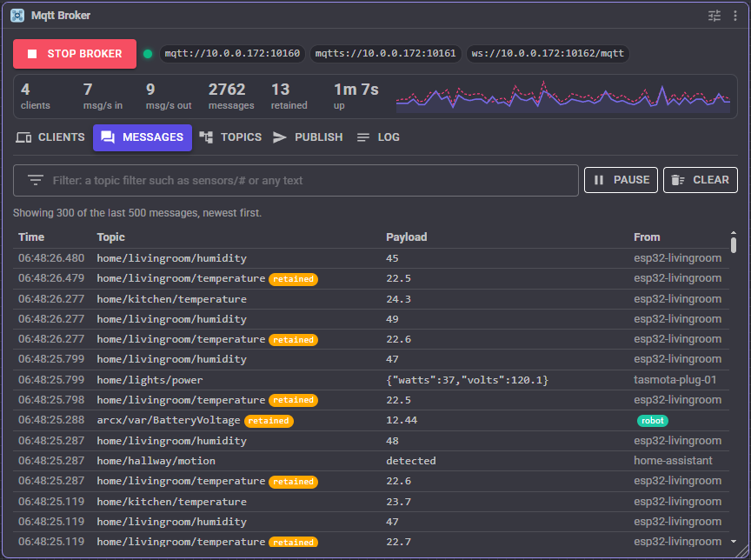
Task: Click the Showing 300 of last 500 messages text
Action: coord(137,213)
